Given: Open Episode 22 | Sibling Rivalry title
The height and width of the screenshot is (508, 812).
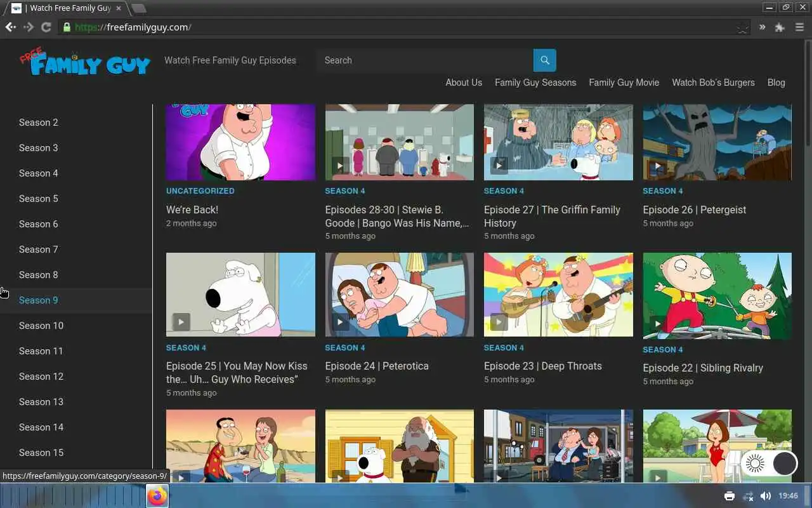Looking at the screenshot, I should tap(703, 368).
